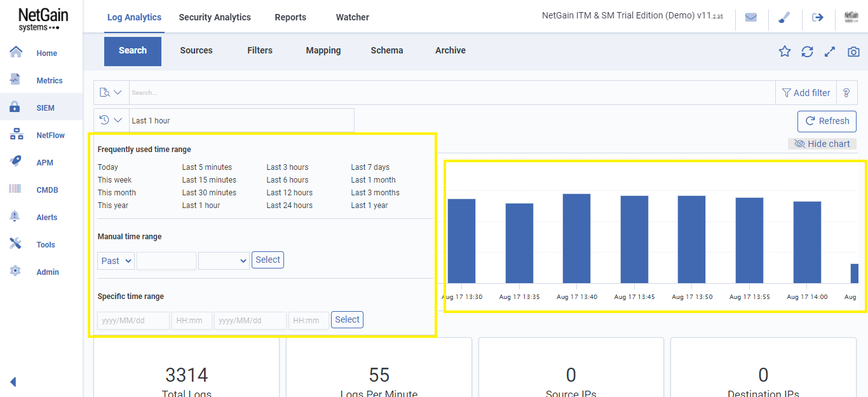Open the mail envelope icon
Viewport: 868px width, 397px height.
(751, 17)
